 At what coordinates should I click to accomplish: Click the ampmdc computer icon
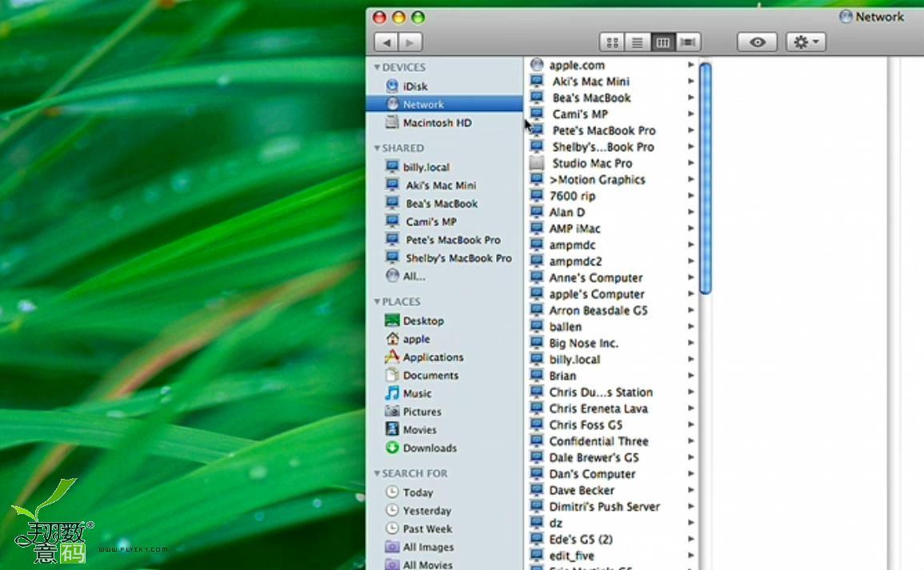537,245
